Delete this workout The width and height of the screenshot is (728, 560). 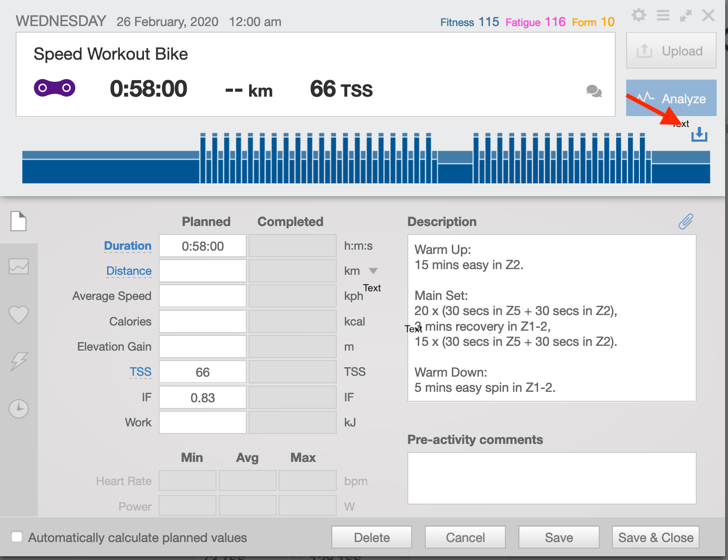tap(371, 537)
